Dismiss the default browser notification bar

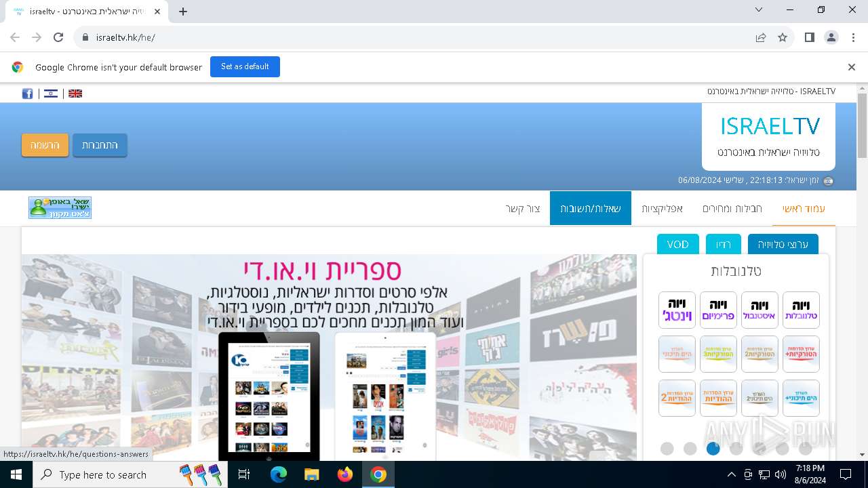(x=852, y=67)
